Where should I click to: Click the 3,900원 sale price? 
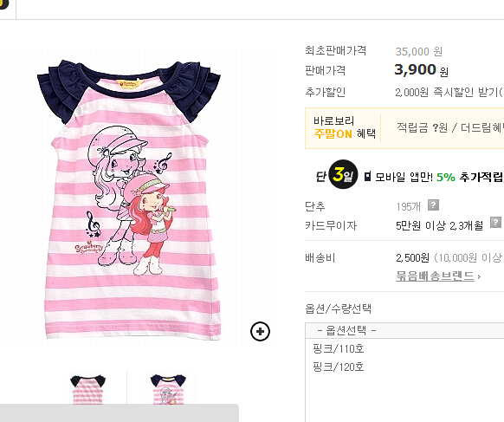[421, 70]
